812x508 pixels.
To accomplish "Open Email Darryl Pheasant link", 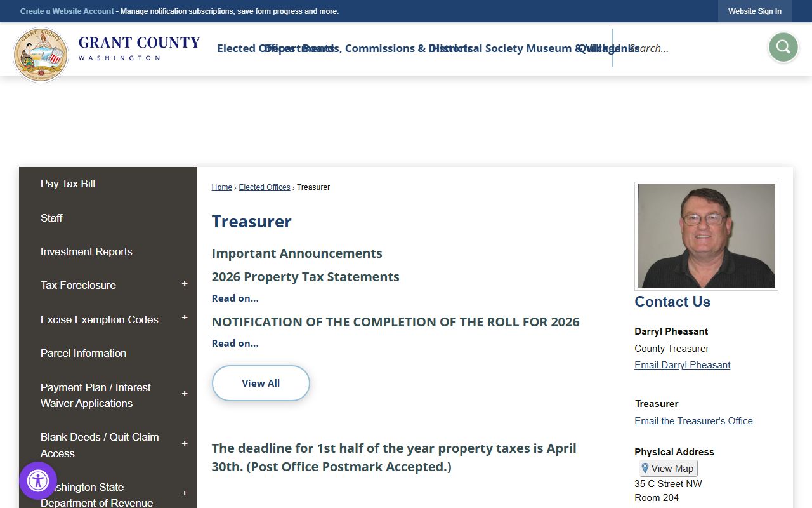I will [682, 365].
